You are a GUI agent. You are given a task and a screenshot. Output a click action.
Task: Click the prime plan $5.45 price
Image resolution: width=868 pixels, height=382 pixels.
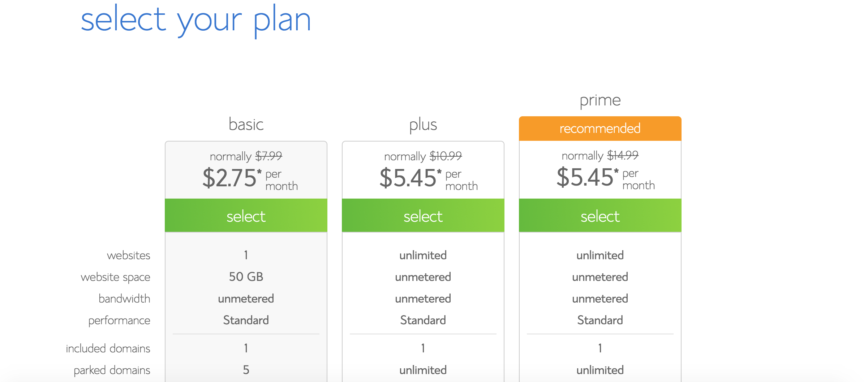(585, 177)
